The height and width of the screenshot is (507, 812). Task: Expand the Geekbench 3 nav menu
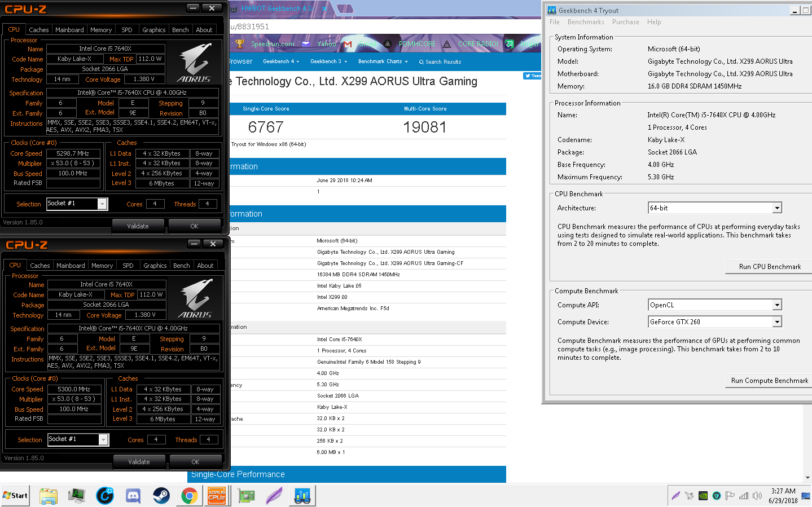pyautogui.click(x=328, y=61)
